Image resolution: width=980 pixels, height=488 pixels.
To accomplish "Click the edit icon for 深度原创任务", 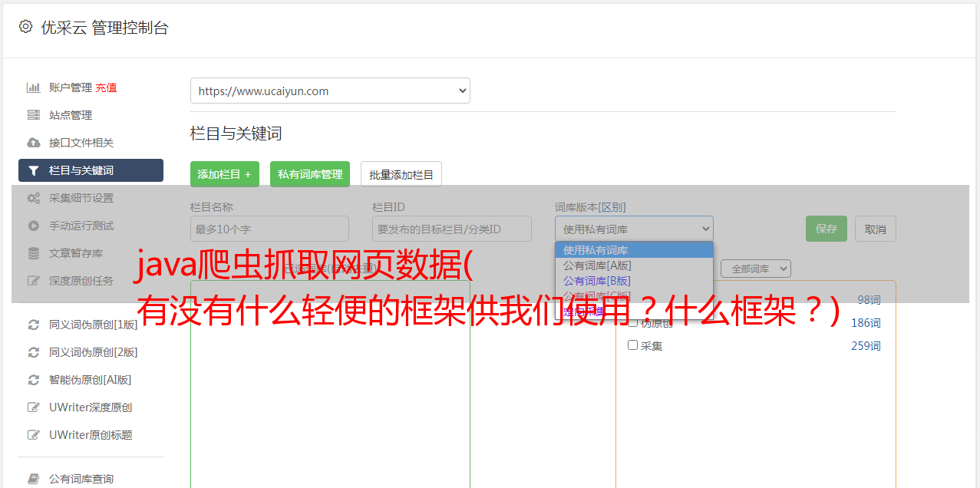I will point(33,281).
